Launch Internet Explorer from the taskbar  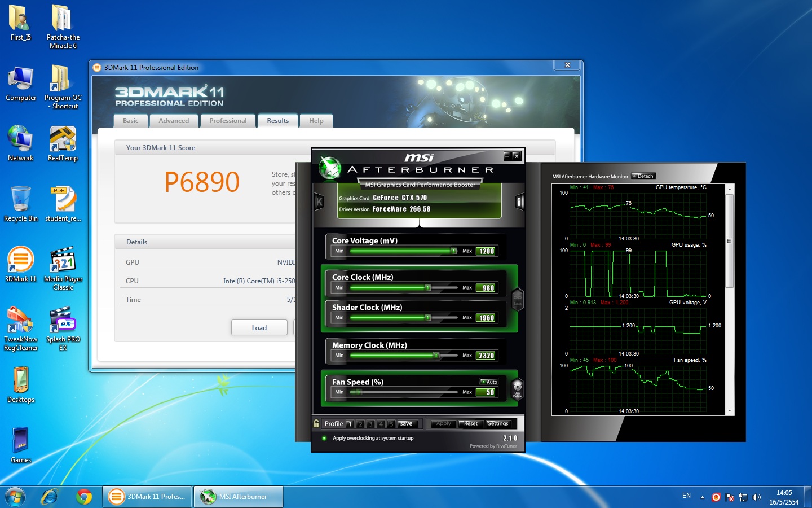(50, 497)
